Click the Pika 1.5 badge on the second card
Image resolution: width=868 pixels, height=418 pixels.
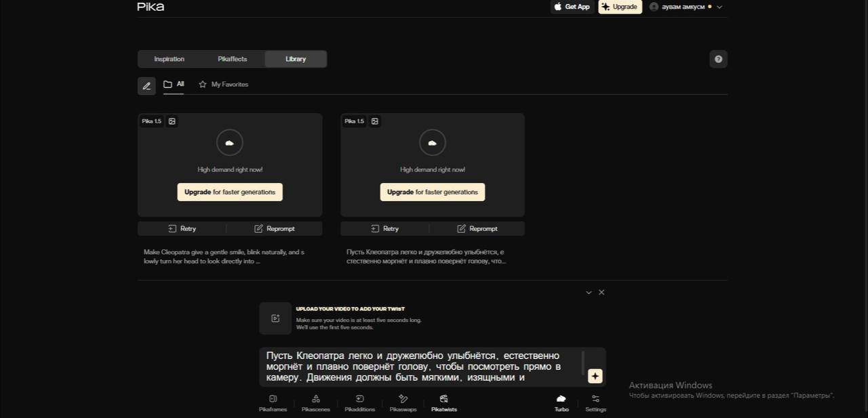point(354,121)
